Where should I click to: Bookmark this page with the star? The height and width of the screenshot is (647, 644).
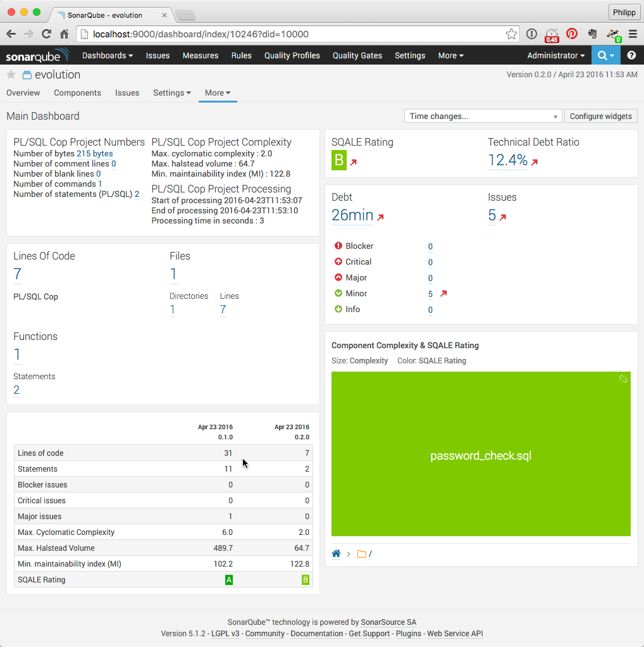511,34
